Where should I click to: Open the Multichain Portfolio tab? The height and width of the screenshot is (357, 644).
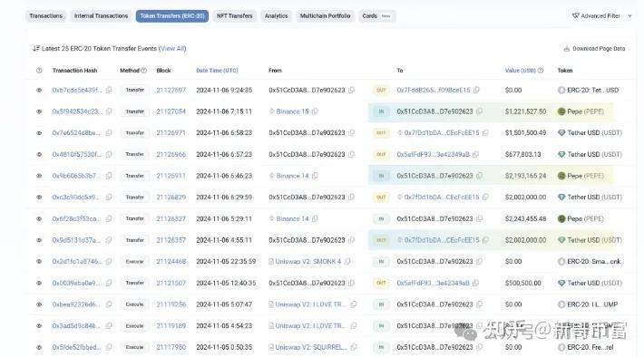pos(325,16)
